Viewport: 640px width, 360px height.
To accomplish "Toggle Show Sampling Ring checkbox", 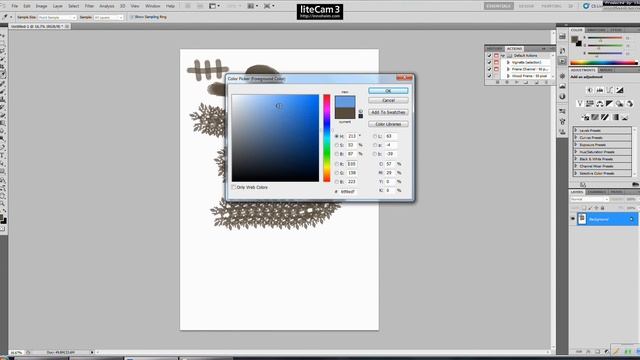I will (132, 17).
